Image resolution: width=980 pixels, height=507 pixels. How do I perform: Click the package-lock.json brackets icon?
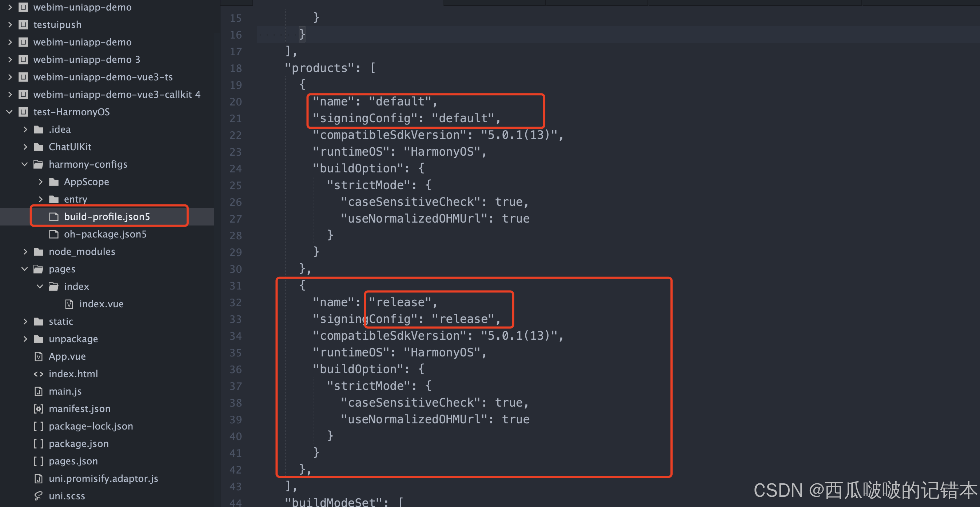click(x=39, y=426)
